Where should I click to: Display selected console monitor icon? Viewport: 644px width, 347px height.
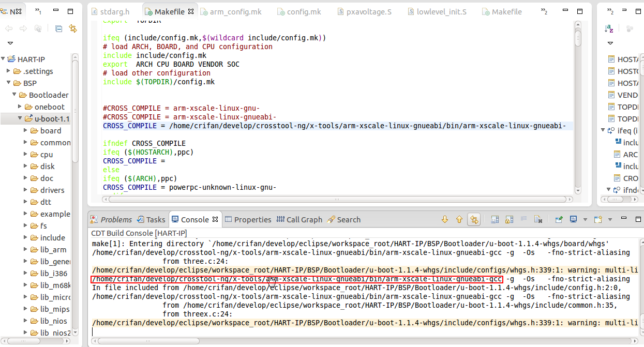point(573,220)
